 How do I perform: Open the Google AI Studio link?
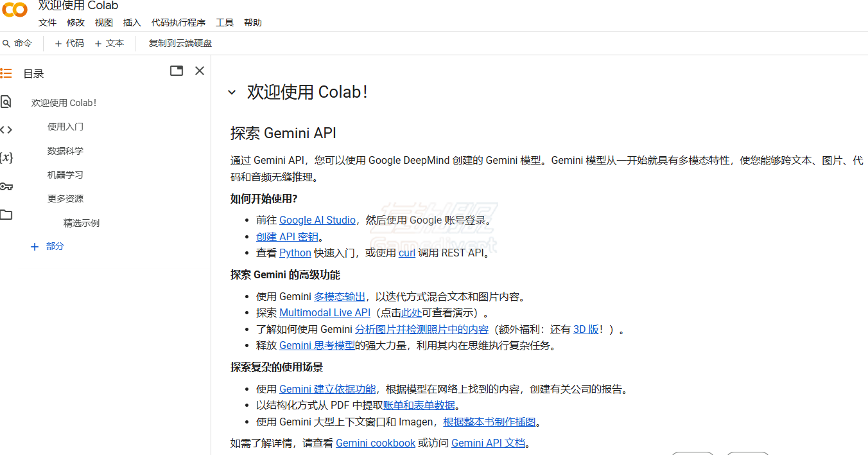[317, 220]
